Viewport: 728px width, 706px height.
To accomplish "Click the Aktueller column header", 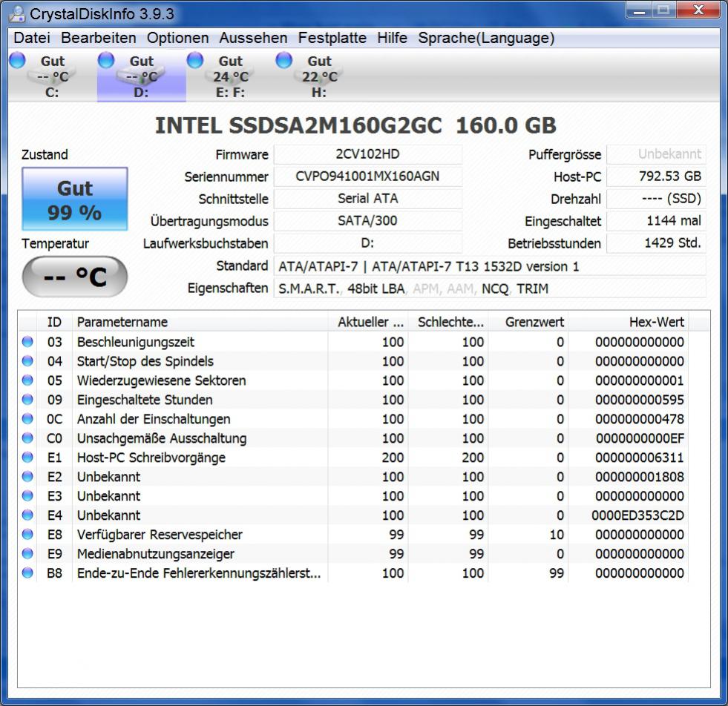I will (x=368, y=322).
